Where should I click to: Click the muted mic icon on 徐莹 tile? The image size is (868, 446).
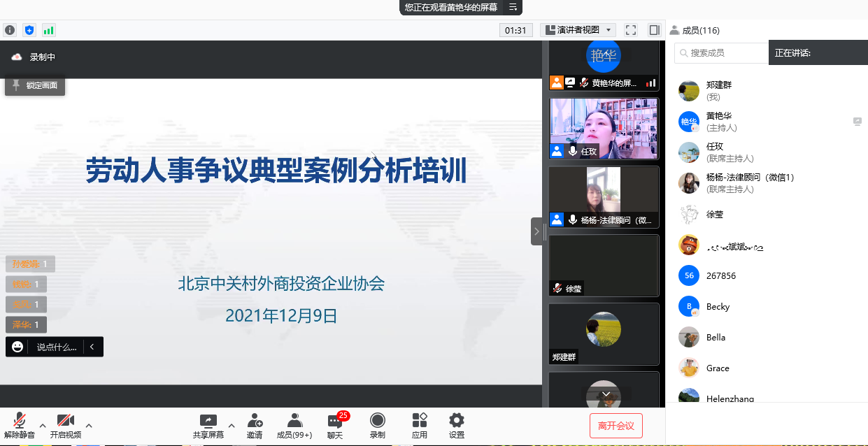tap(557, 288)
